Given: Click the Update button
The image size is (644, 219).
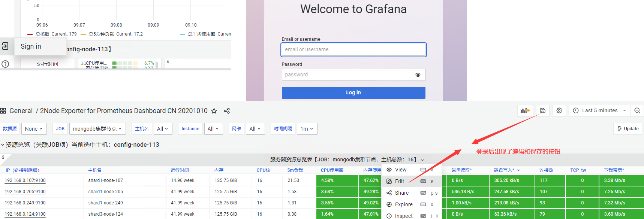Looking at the screenshot, I should tap(628, 129).
